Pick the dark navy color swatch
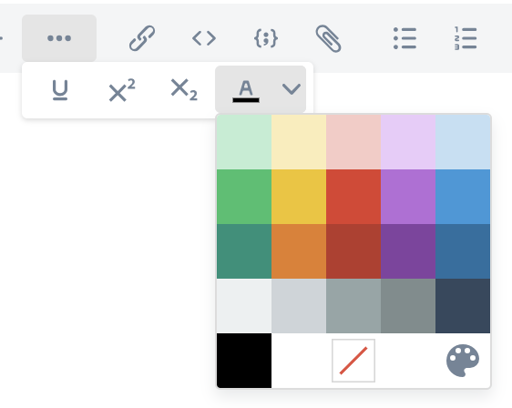 click(x=463, y=306)
